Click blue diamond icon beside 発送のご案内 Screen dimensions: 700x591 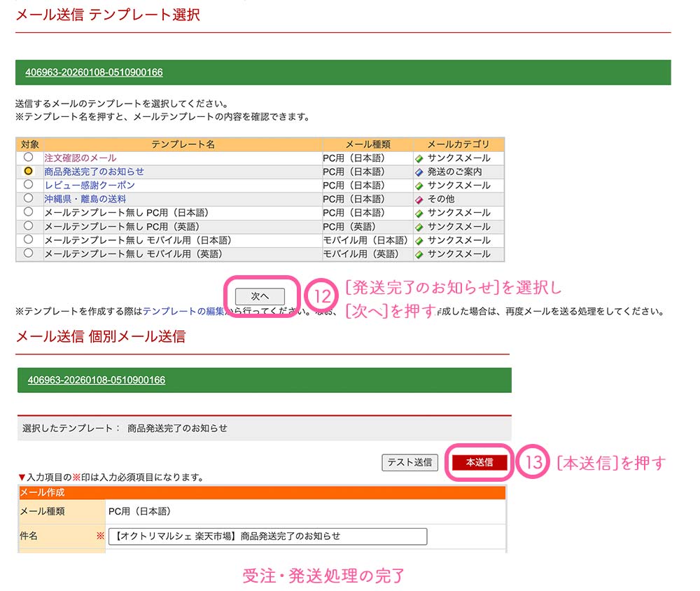point(419,172)
